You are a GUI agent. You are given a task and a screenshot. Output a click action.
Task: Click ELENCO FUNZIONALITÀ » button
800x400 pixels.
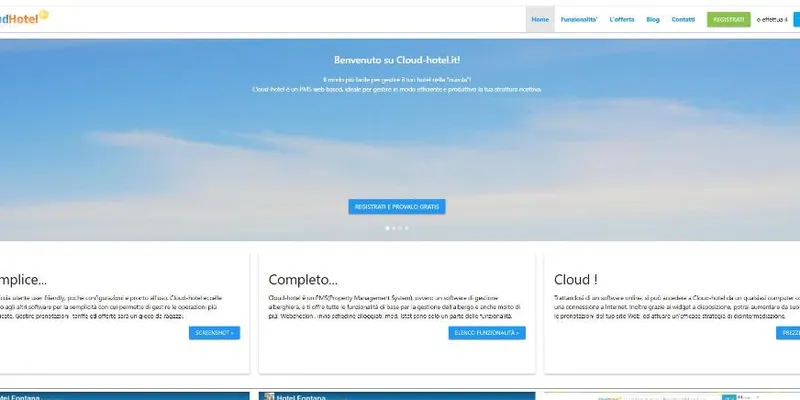pos(487,333)
